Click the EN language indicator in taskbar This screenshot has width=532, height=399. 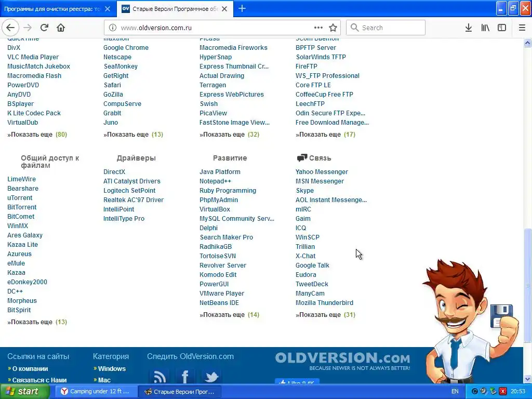455,391
